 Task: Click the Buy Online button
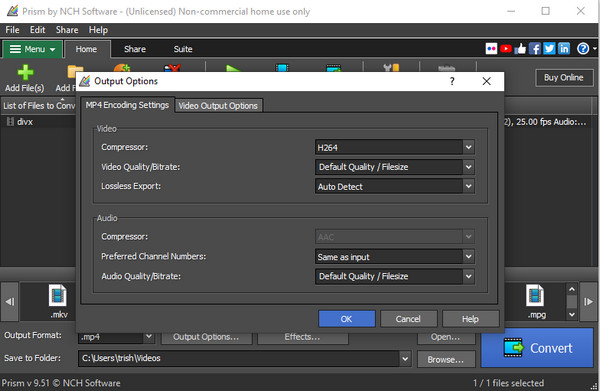click(564, 78)
